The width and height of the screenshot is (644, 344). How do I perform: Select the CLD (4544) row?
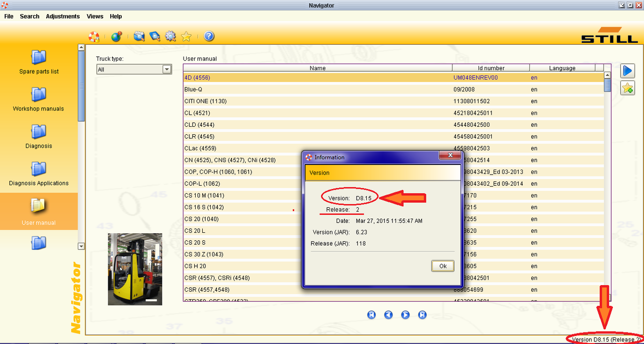pos(393,125)
